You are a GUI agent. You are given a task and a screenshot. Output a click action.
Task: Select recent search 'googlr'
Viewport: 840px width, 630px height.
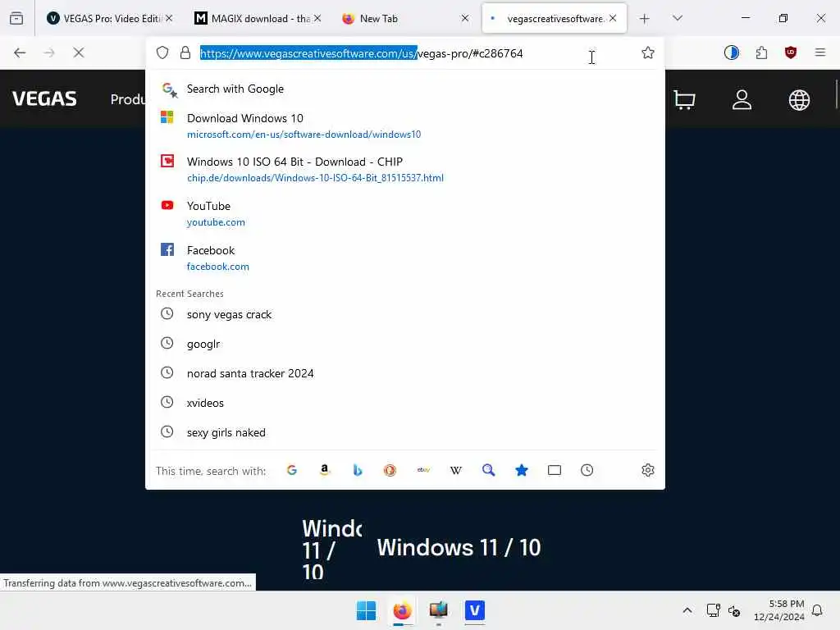[405, 344]
